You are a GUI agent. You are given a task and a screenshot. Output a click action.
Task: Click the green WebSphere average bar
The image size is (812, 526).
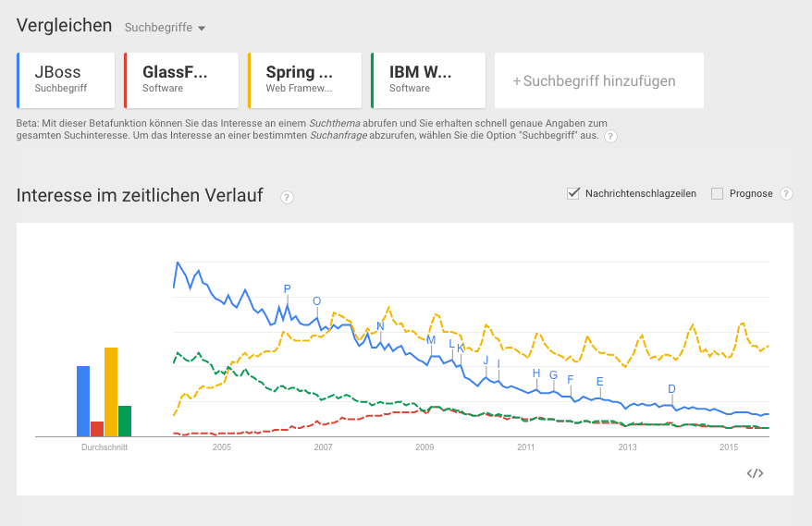125,421
